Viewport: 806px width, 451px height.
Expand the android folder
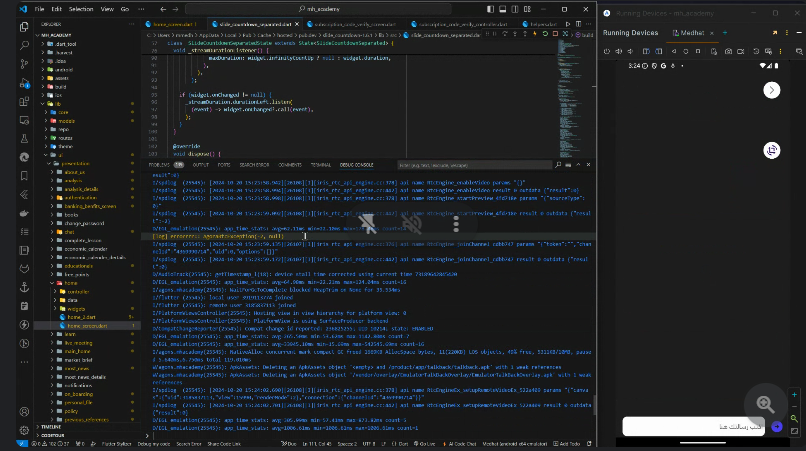click(x=62, y=69)
